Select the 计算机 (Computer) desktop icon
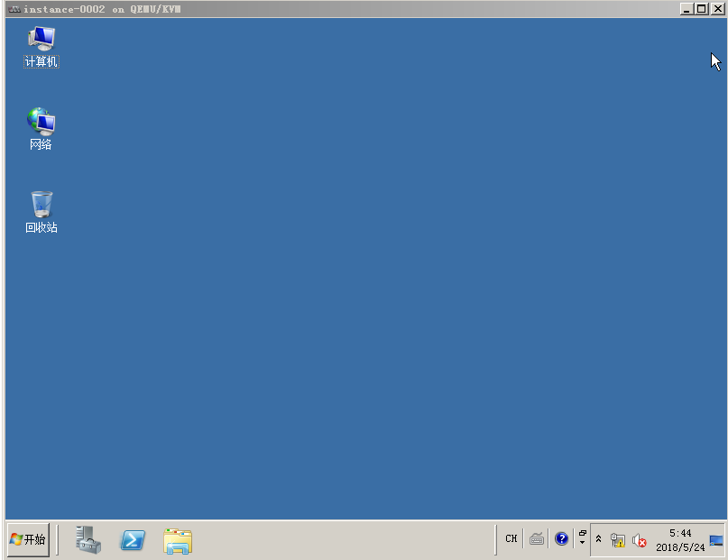 point(41,47)
